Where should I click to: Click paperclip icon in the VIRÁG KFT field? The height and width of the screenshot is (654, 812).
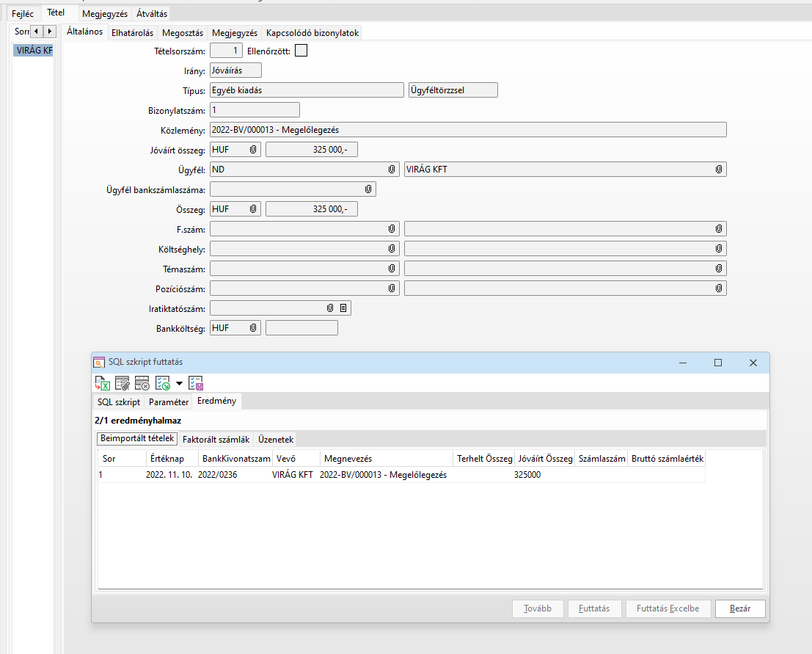coord(719,170)
